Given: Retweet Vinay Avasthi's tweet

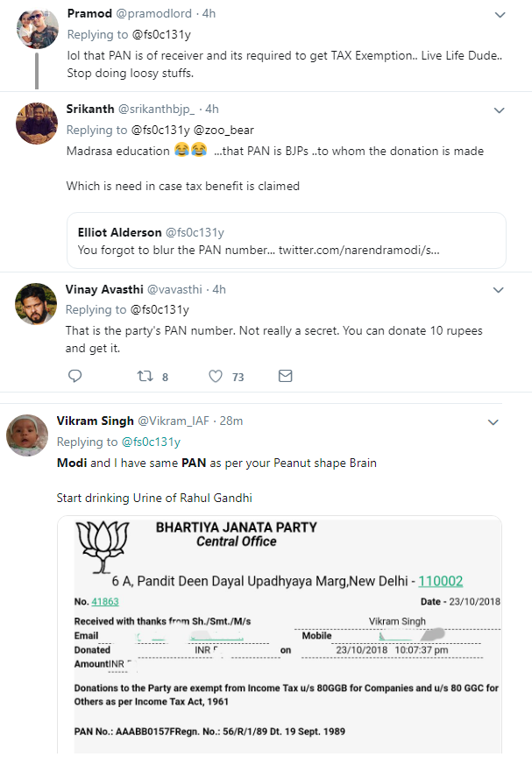Looking at the screenshot, I should pyautogui.click(x=145, y=376).
